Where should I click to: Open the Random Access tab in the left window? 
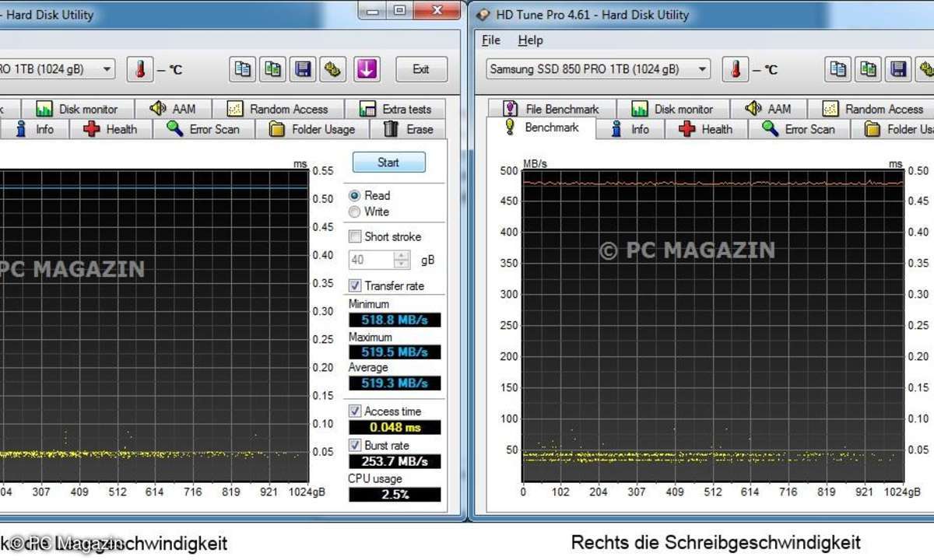point(279,109)
